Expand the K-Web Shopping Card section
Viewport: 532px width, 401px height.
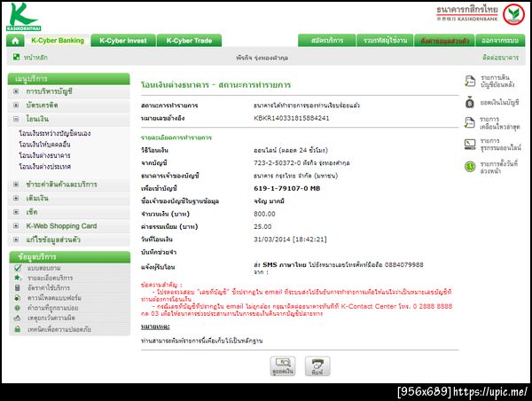[x=16, y=226]
